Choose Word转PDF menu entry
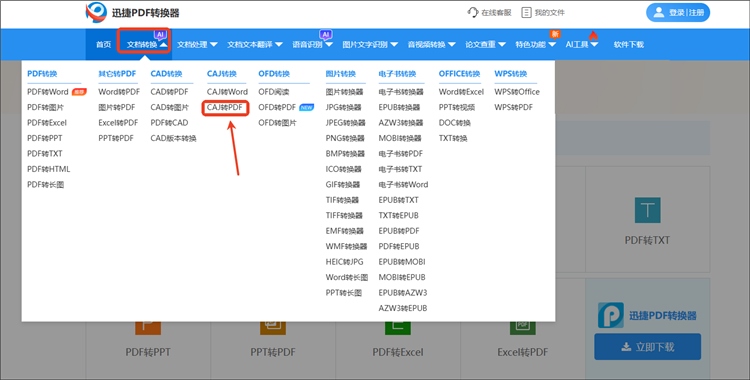The image size is (750, 380). [x=119, y=92]
